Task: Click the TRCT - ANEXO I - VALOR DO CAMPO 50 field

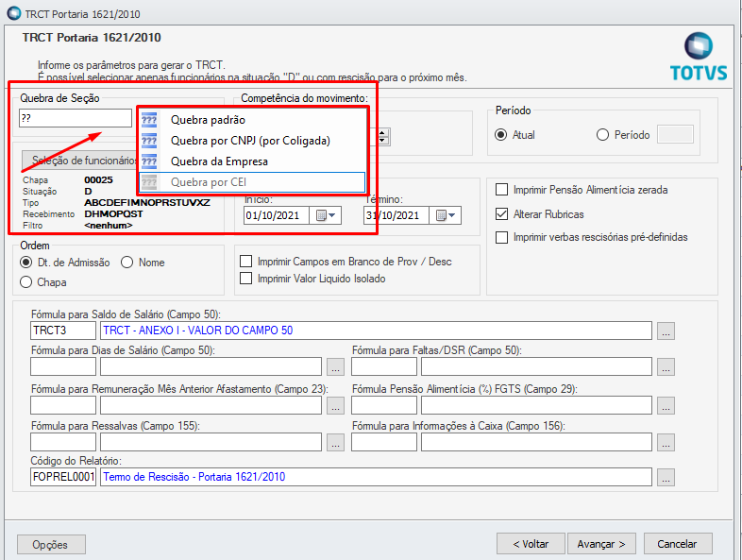Action: point(377,331)
